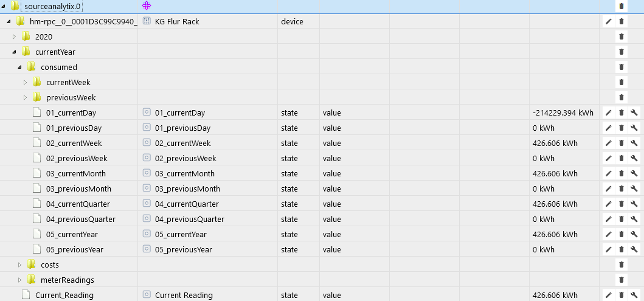Expand the costs folder
The height and width of the screenshot is (301, 644).
click(19, 265)
